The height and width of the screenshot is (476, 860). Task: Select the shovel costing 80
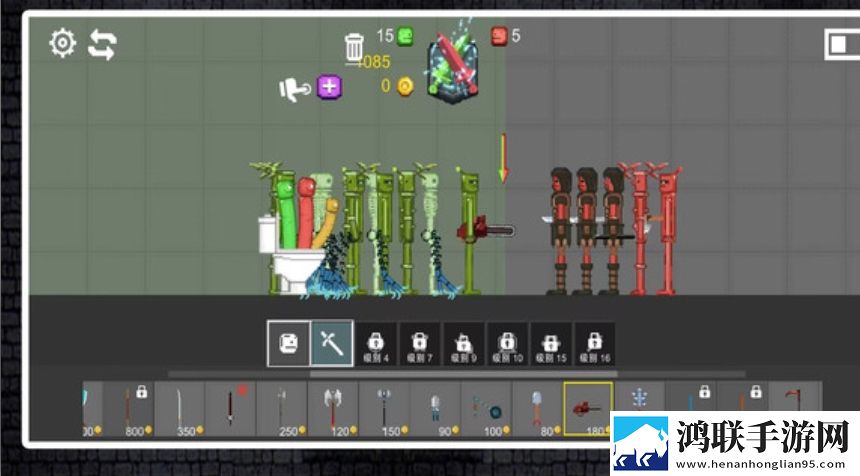[x=536, y=409]
